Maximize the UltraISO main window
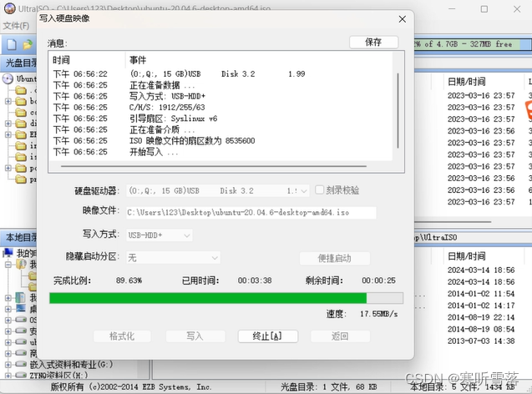 484,9
